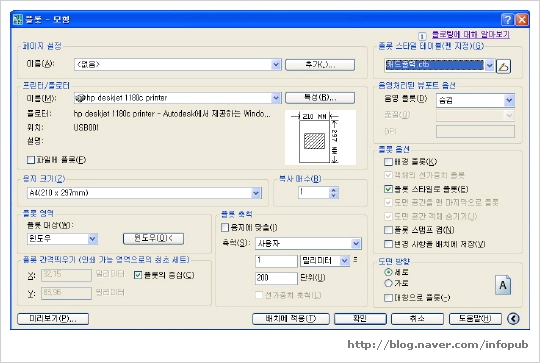This screenshot has height=363, width=540.
Task: Open the page setup name (A) dropdown
Action: pos(276,64)
